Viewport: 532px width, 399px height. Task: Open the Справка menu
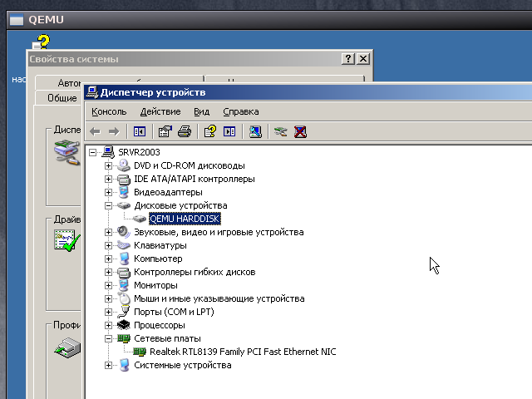(241, 111)
